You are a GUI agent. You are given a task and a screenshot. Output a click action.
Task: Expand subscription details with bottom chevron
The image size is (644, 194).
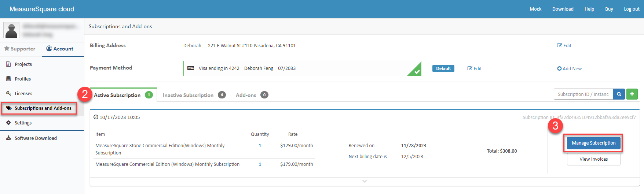[365, 181]
